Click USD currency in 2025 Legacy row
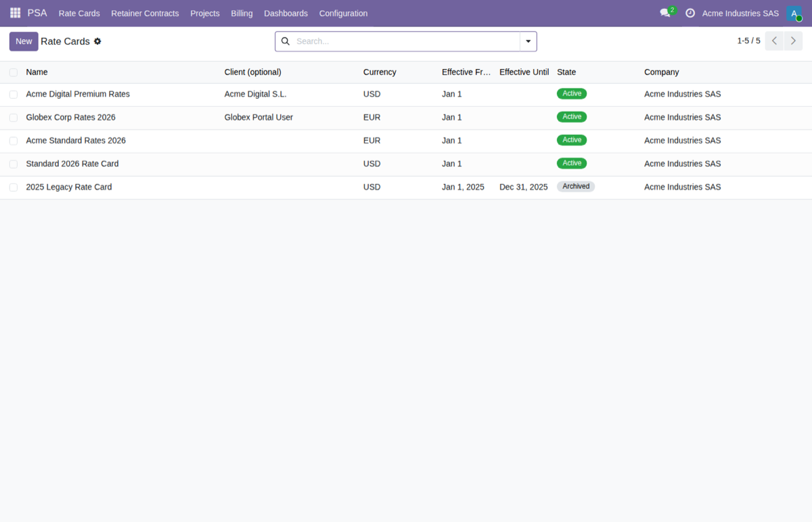 [x=371, y=187]
